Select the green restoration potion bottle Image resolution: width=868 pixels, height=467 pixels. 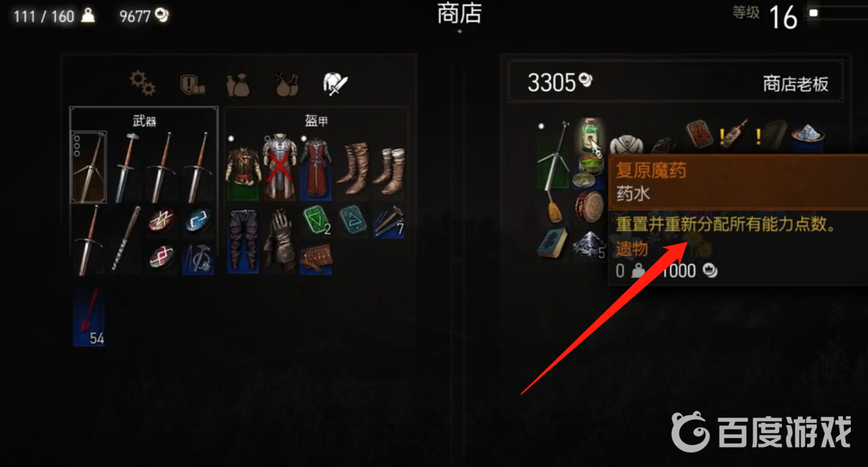[590, 135]
